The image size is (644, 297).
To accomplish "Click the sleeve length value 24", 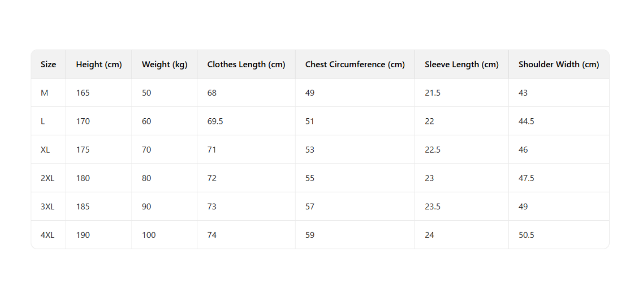I will pyautogui.click(x=429, y=235).
